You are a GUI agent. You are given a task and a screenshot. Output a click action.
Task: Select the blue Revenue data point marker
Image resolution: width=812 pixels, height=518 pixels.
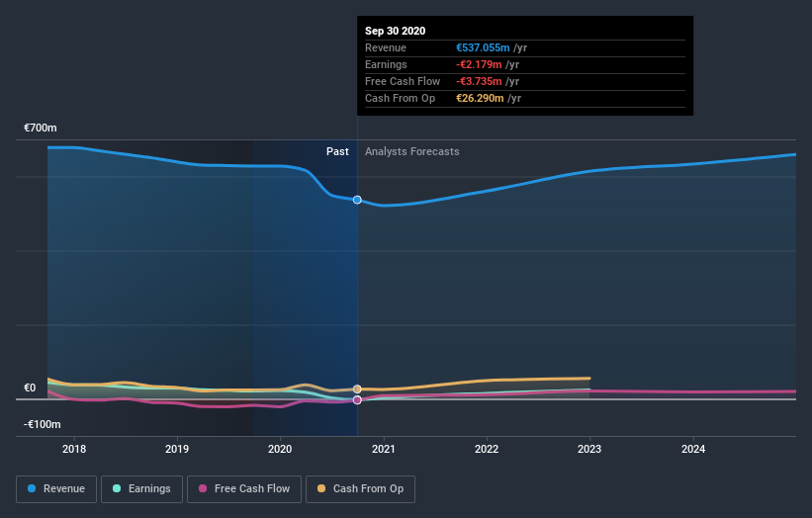357,200
